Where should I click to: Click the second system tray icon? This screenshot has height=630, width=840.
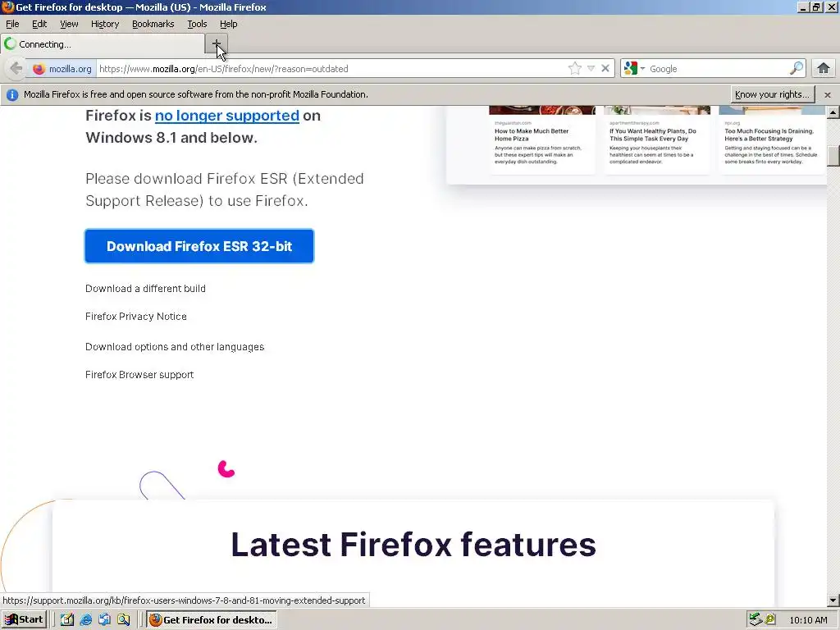click(x=770, y=619)
